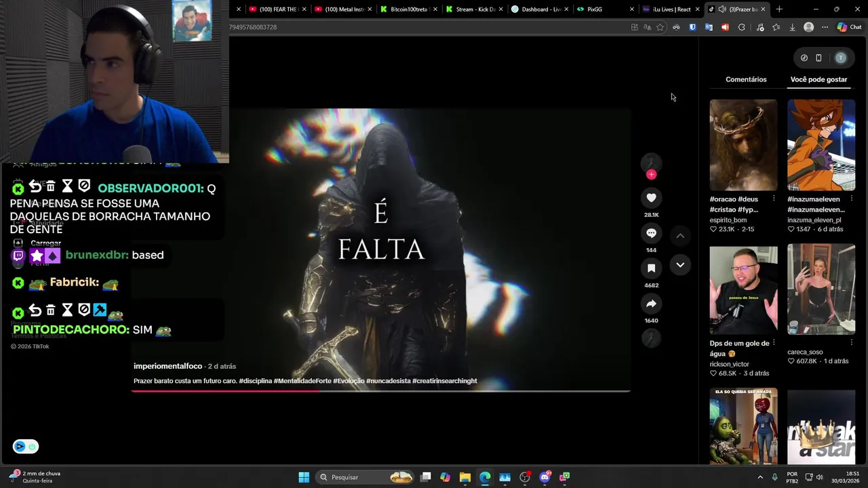
Task: Open weather widget 2 mm de chuva
Action: tap(35, 477)
